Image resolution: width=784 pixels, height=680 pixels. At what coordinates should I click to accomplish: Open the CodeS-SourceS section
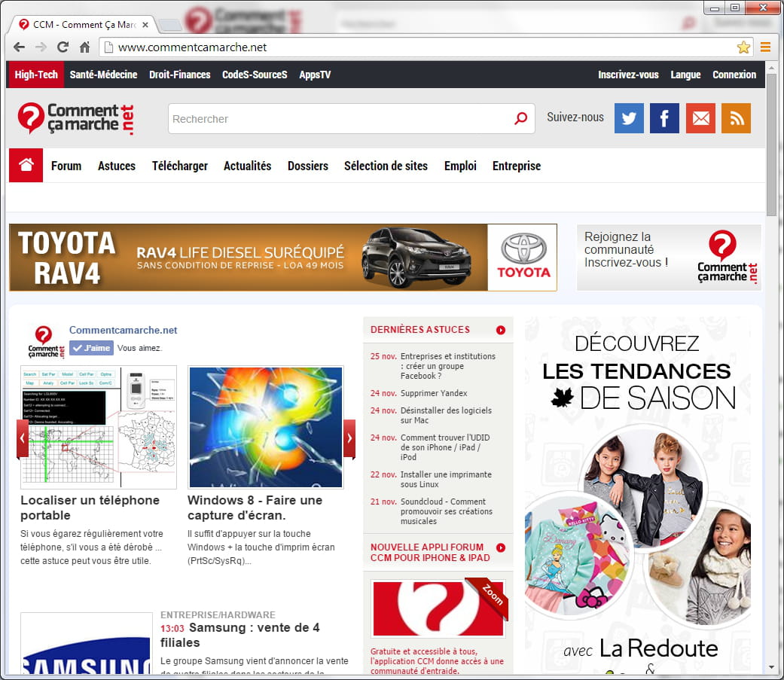click(x=255, y=75)
